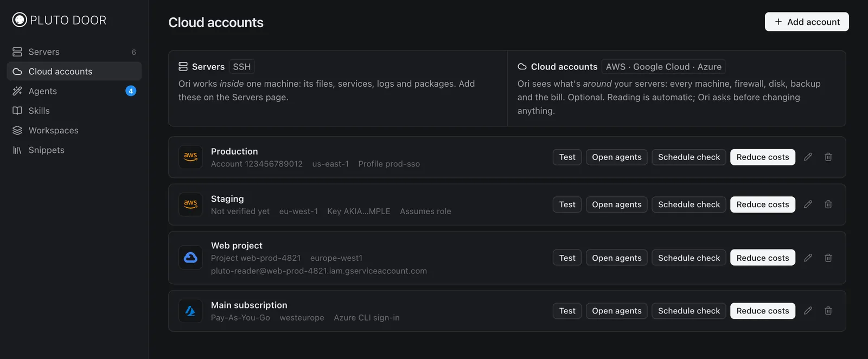Edit Main subscription with pencil icon
The width and height of the screenshot is (868, 359).
point(808,311)
